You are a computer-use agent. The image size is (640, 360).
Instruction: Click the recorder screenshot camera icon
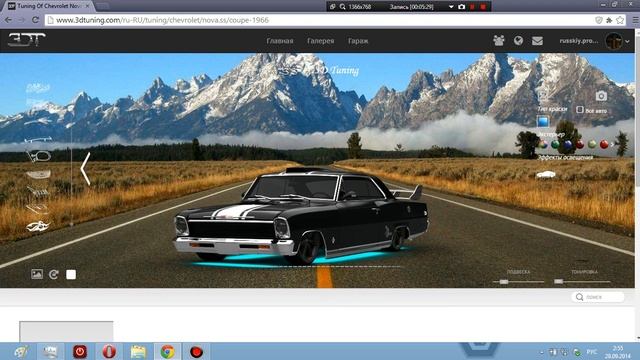(x=462, y=7)
